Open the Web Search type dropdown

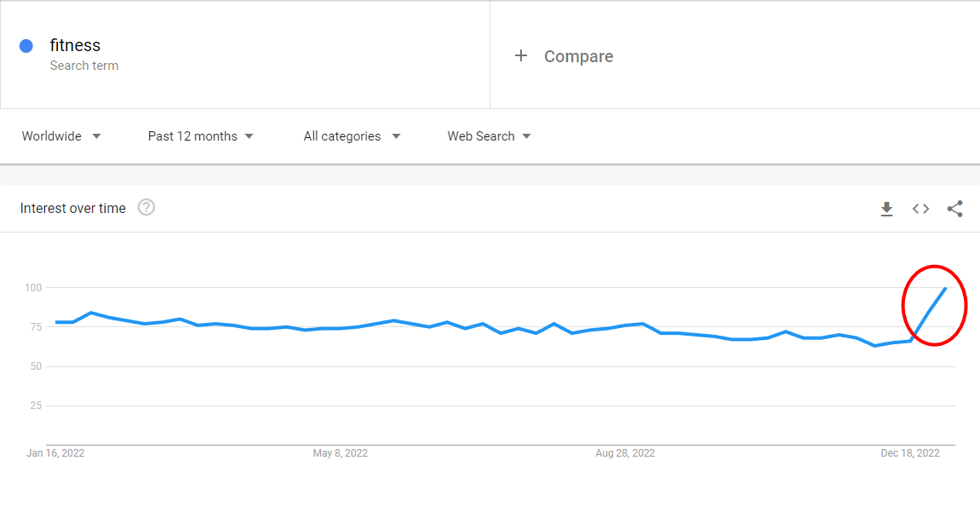click(x=490, y=136)
